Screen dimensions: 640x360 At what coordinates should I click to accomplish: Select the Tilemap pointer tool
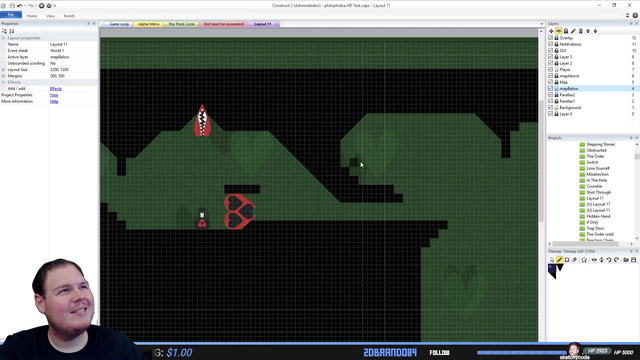point(552,260)
